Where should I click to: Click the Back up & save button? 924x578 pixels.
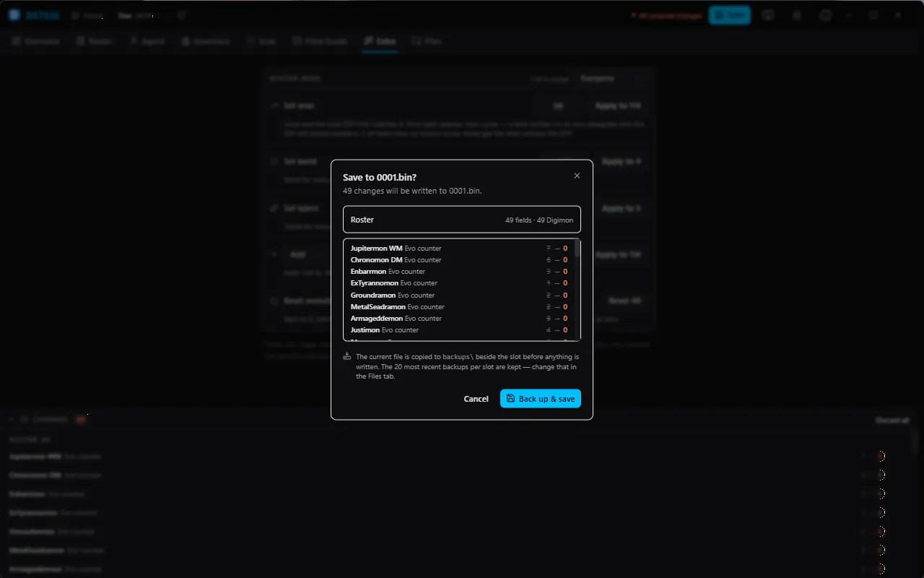click(x=541, y=399)
